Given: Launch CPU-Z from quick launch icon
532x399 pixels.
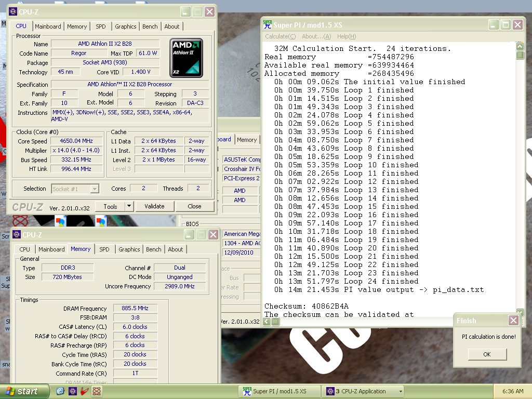Looking at the screenshot, I should pyautogui.click(x=73, y=391).
